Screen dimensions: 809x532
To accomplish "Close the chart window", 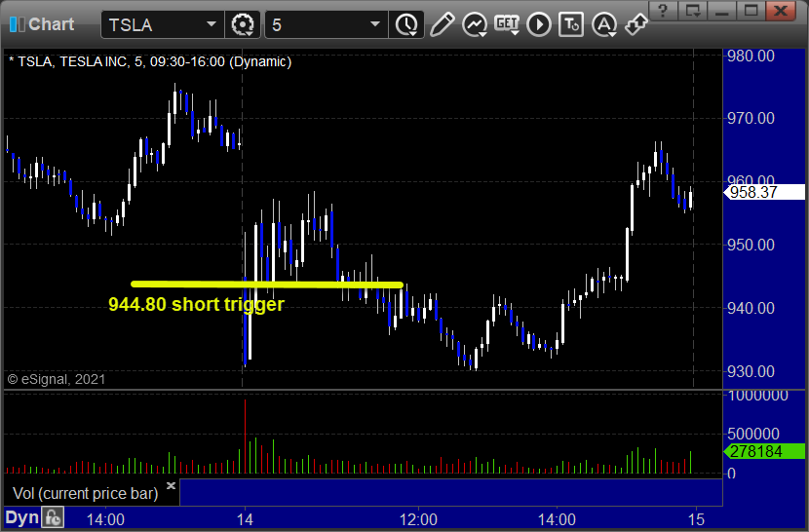I will 781,10.
